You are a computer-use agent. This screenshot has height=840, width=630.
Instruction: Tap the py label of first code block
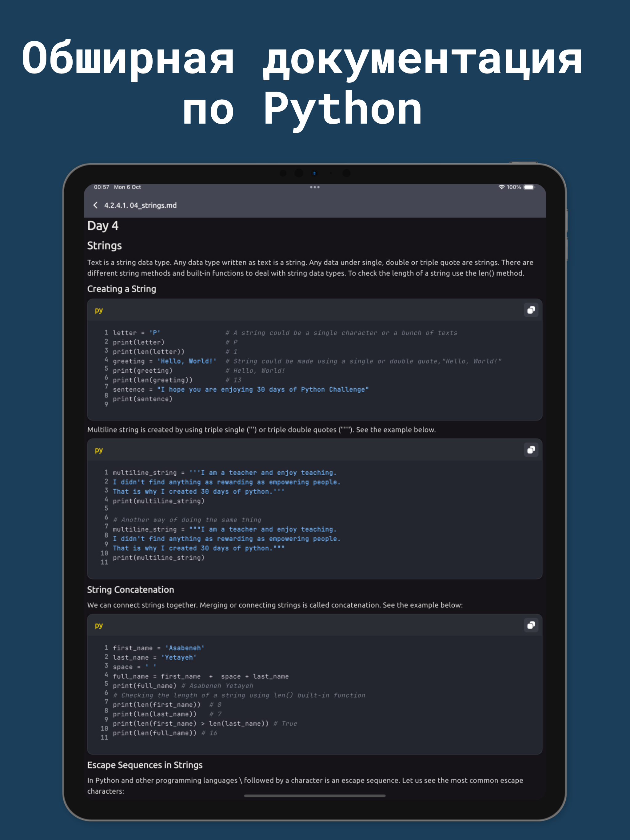[99, 310]
